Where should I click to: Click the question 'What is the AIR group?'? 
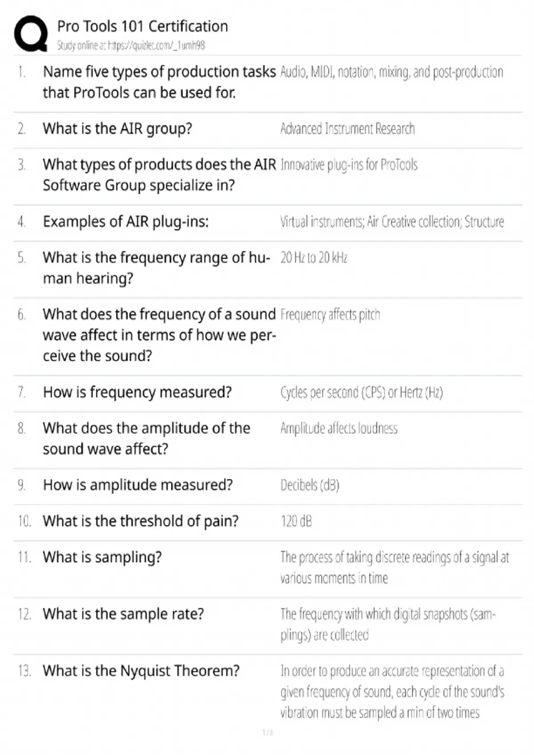[117, 129]
